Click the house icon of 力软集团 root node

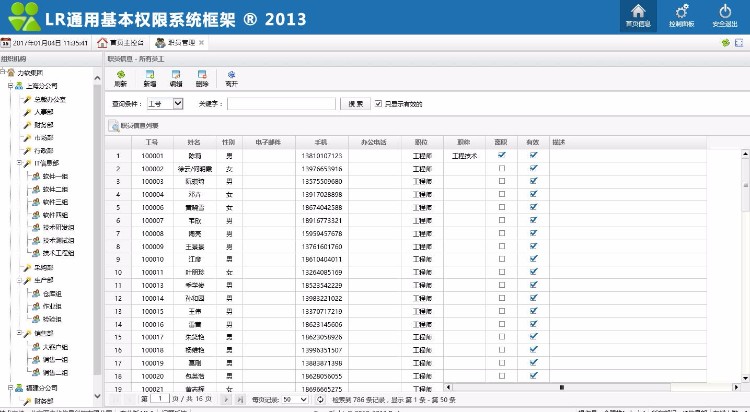pos(11,73)
